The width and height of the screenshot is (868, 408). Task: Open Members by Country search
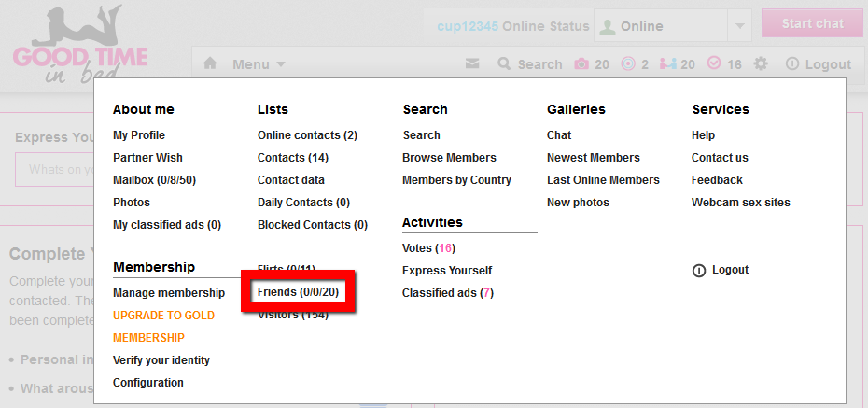point(456,180)
